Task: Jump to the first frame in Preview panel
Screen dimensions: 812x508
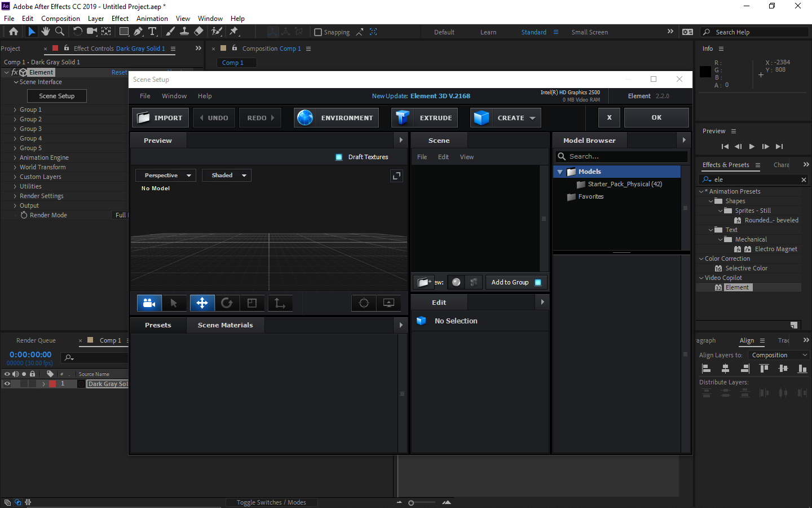Action: [x=725, y=146]
